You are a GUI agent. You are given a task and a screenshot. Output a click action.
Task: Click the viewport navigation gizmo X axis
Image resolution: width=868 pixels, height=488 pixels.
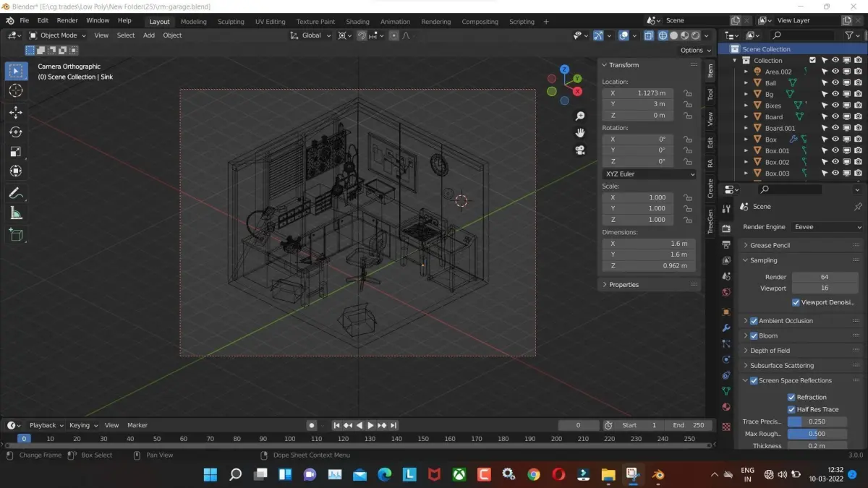point(577,92)
